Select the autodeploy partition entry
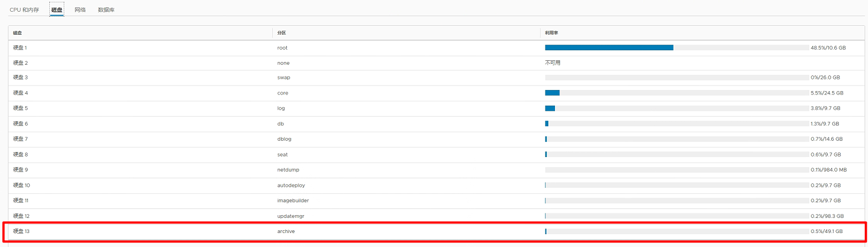Image resolution: width=868 pixels, height=247 pixels. 291,185
